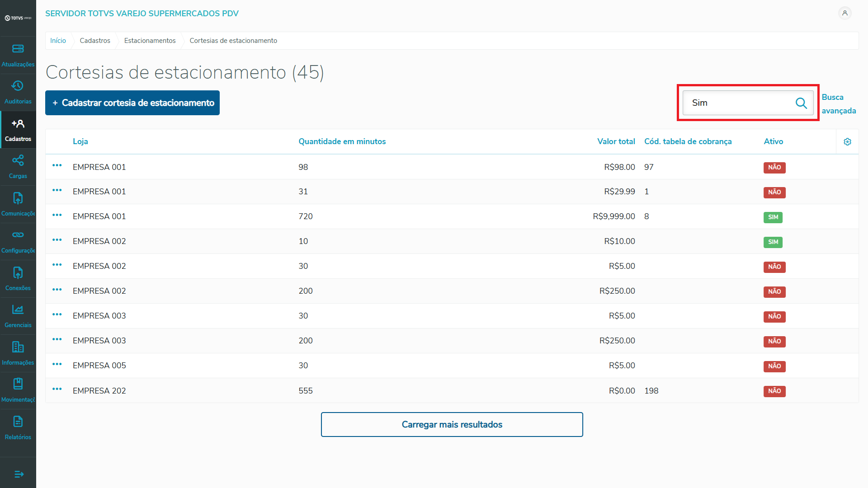Click the SIM badge in 720-minute row

tap(773, 217)
